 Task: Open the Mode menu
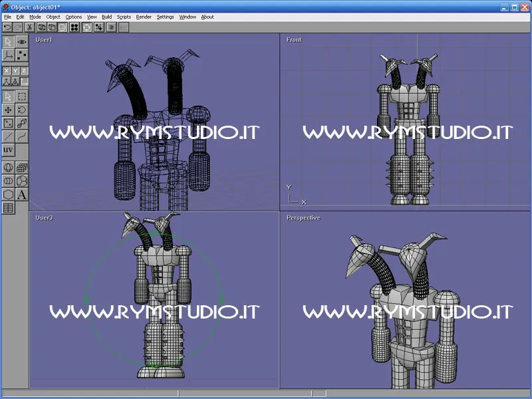35,17
